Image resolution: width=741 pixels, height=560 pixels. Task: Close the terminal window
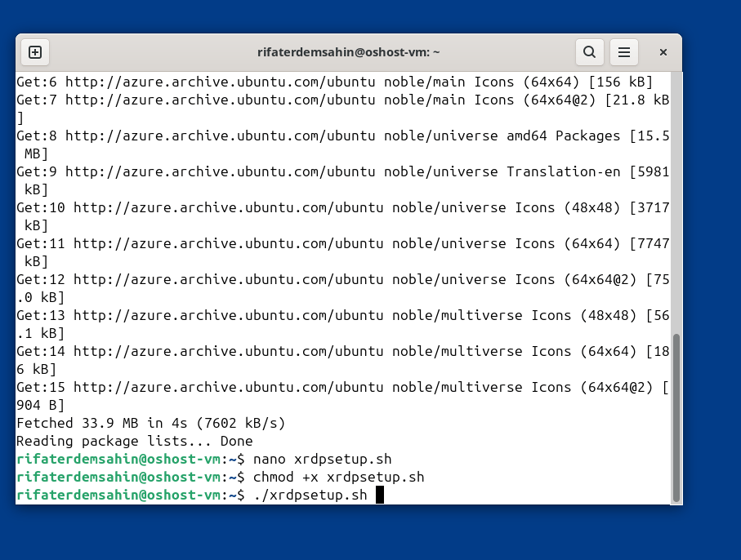663,52
